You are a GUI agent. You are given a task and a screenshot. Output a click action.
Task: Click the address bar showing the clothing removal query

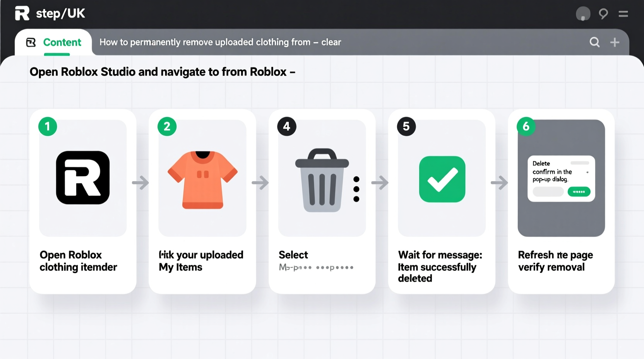(220, 42)
